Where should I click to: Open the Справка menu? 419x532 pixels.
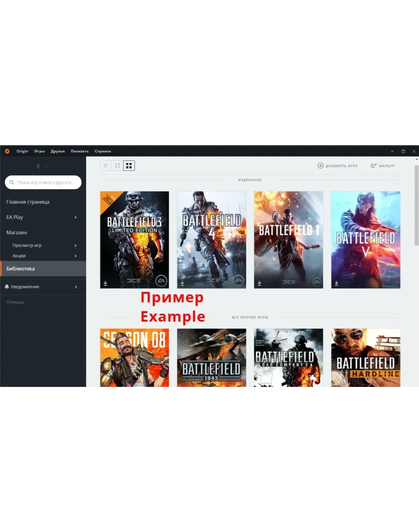click(103, 151)
